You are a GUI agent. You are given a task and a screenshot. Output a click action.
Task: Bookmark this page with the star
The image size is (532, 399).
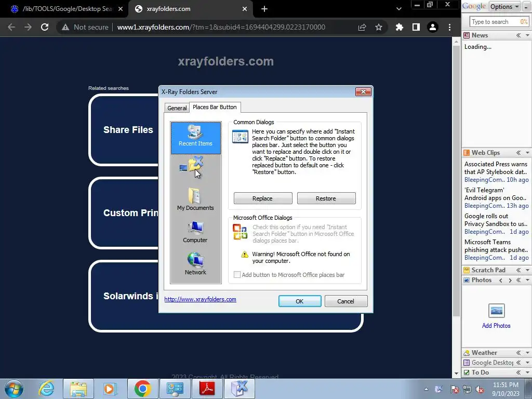pos(379,27)
